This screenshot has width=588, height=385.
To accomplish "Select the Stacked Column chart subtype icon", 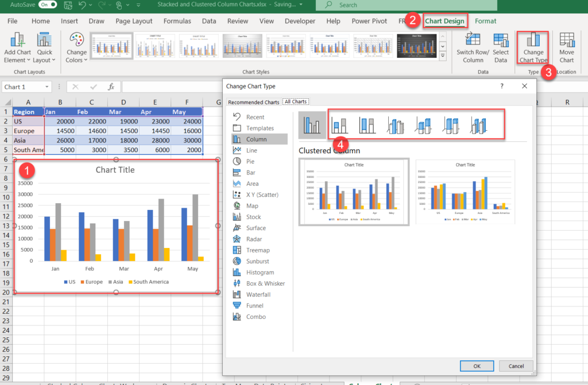I will (x=340, y=125).
